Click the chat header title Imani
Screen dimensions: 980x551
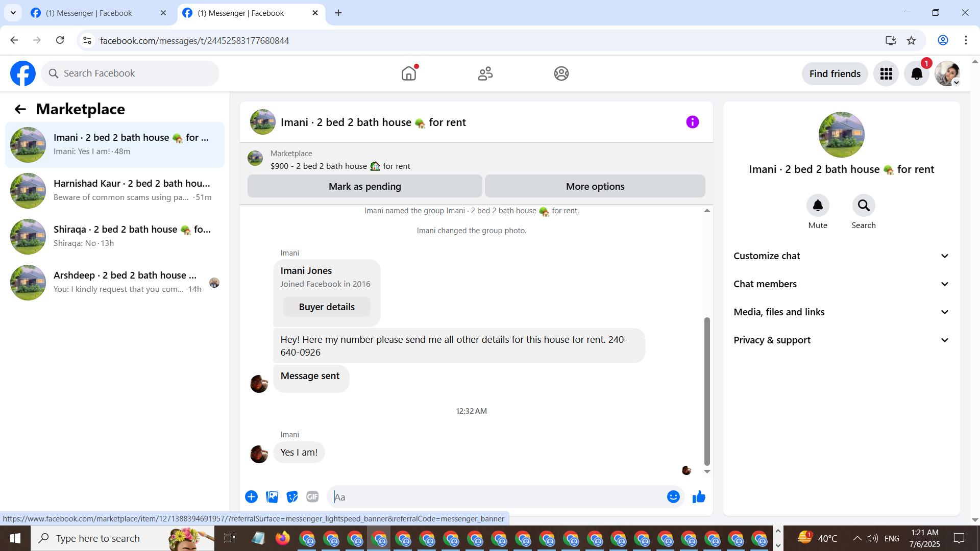point(373,122)
